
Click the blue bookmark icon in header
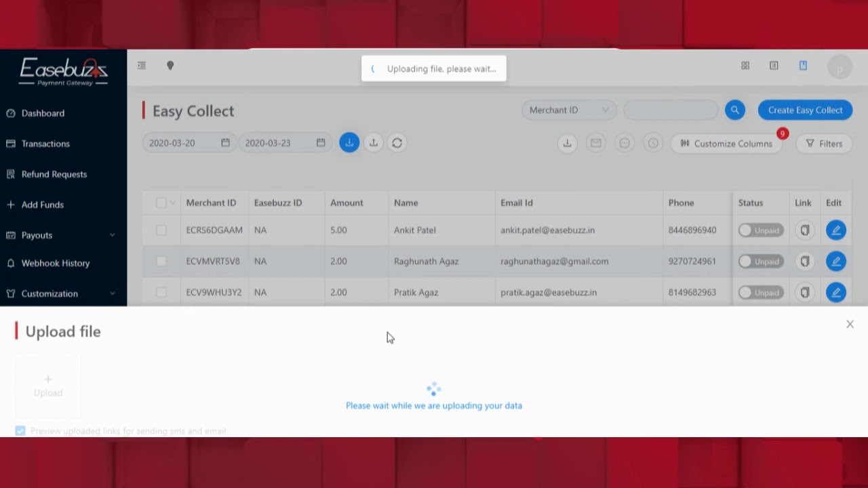coord(803,66)
